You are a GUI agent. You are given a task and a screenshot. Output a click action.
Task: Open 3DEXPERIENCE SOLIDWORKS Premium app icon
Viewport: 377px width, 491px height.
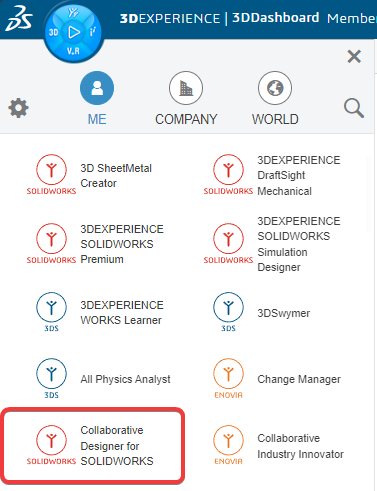(x=51, y=243)
